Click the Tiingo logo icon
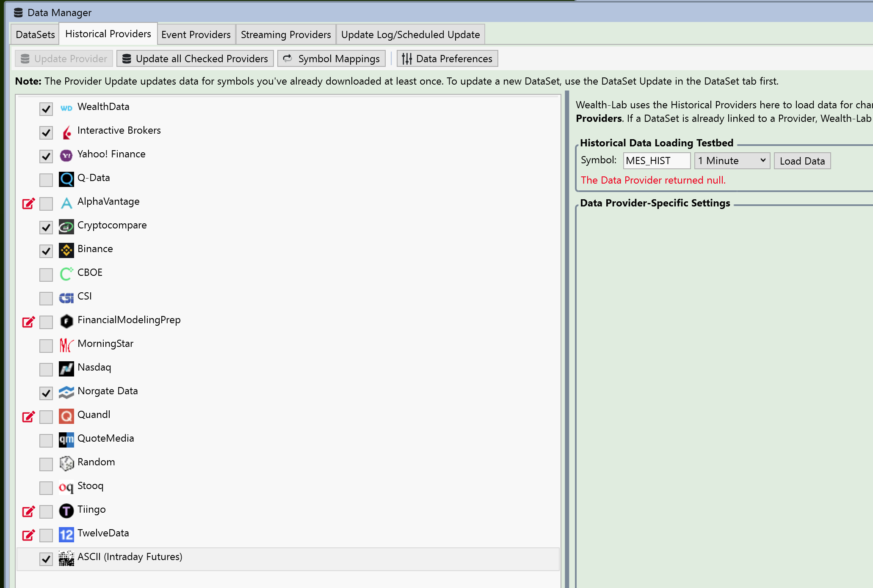The width and height of the screenshot is (873, 588). 66,511
